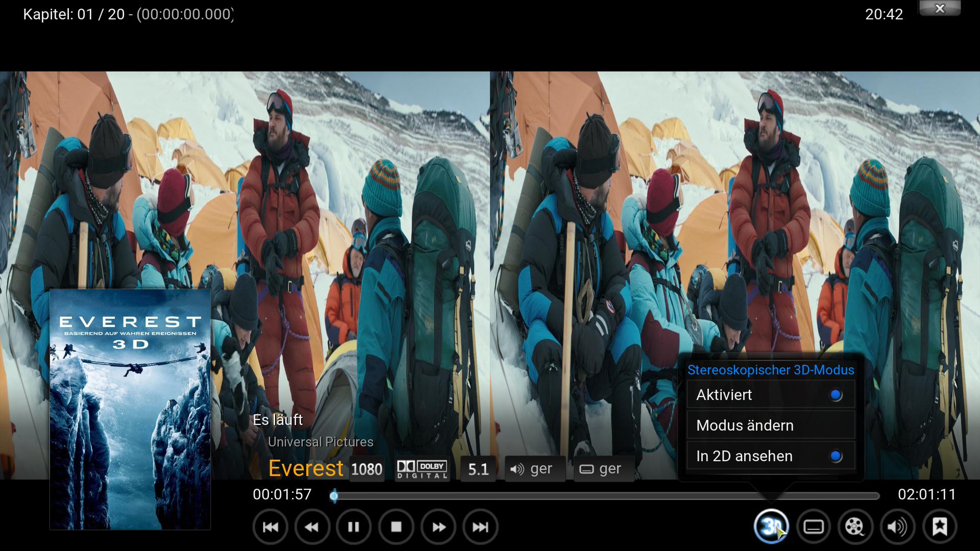Open the video settings film reel icon

pos(855,527)
